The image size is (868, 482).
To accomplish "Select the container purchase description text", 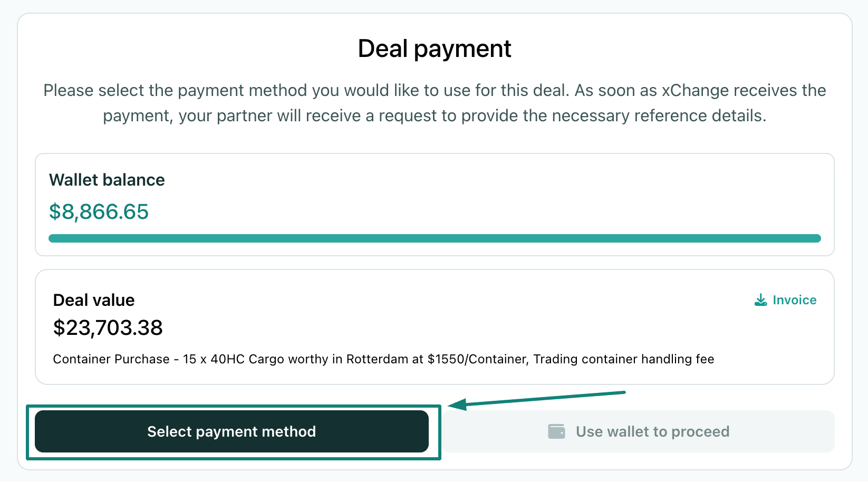I will pos(383,359).
